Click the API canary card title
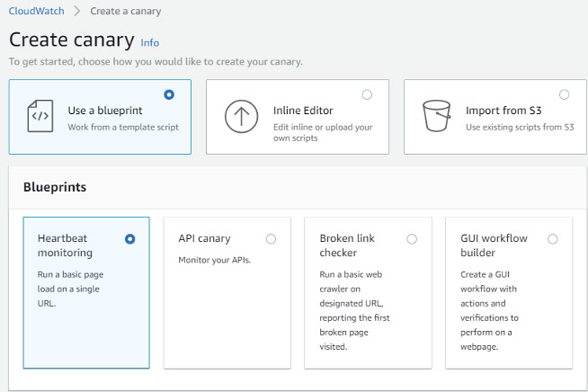Screen dimensions: 588x392 click(x=204, y=239)
